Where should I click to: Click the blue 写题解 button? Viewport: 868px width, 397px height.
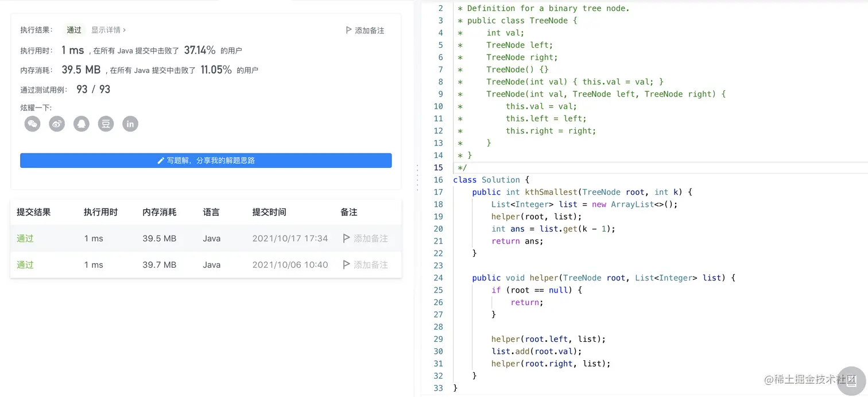(206, 160)
